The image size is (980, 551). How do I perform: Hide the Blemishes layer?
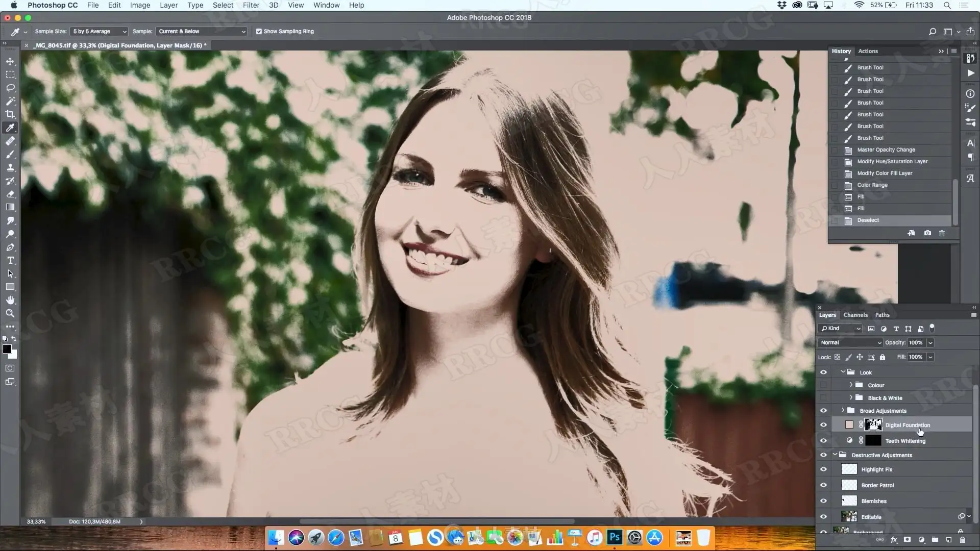pos(823,501)
